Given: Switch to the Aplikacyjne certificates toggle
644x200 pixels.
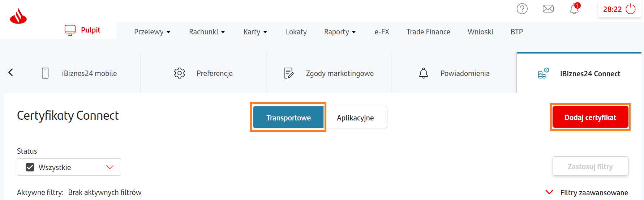Looking at the screenshot, I should coord(355,118).
